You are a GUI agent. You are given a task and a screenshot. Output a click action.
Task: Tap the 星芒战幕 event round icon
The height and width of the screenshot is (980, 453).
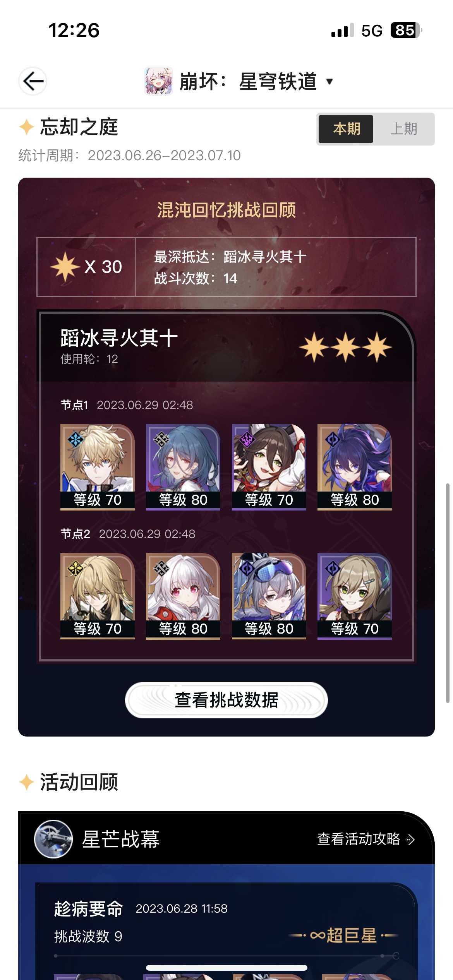coord(53,839)
